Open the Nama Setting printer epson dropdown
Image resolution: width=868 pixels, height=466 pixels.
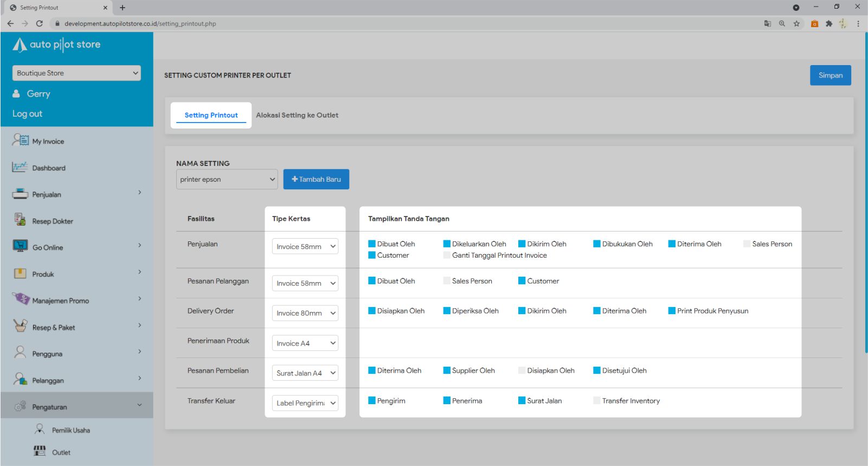click(x=227, y=180)
